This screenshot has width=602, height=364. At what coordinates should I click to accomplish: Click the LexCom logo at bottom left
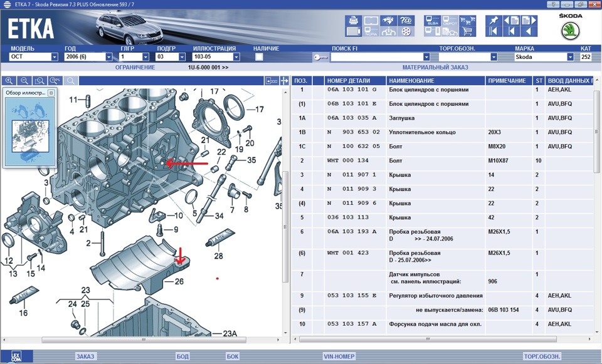point(16,356)
